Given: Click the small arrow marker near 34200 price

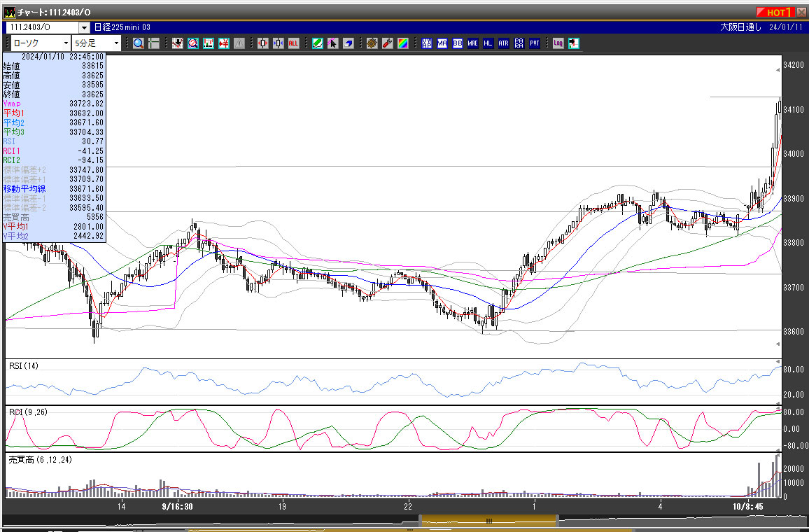Looking at the screenshot, I should click(x=778, y=70).
